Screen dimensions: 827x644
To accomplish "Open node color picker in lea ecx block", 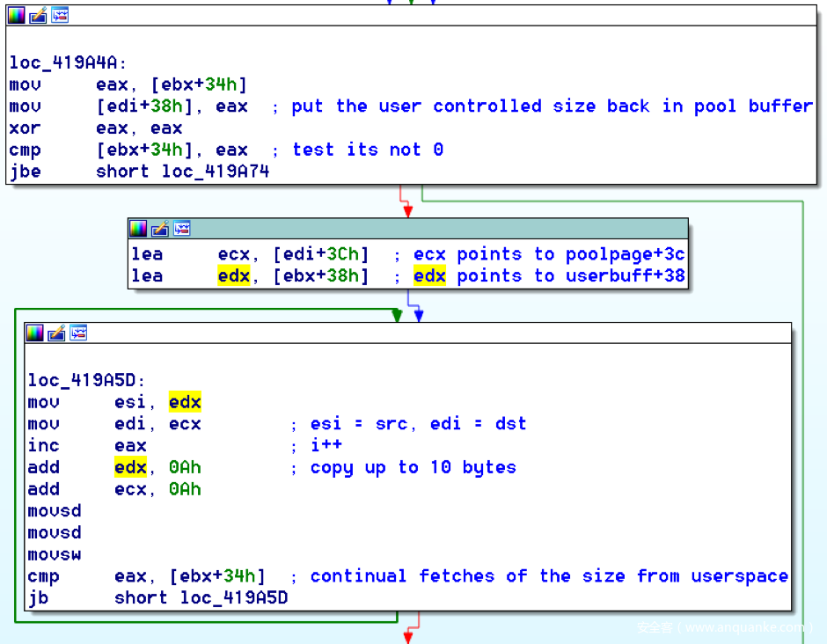I will 138,229.
